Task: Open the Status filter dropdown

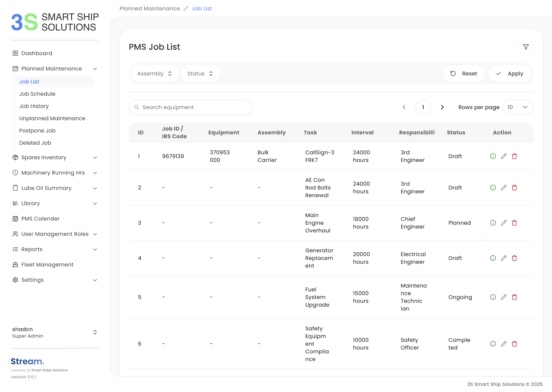Action: click(200, 74)
